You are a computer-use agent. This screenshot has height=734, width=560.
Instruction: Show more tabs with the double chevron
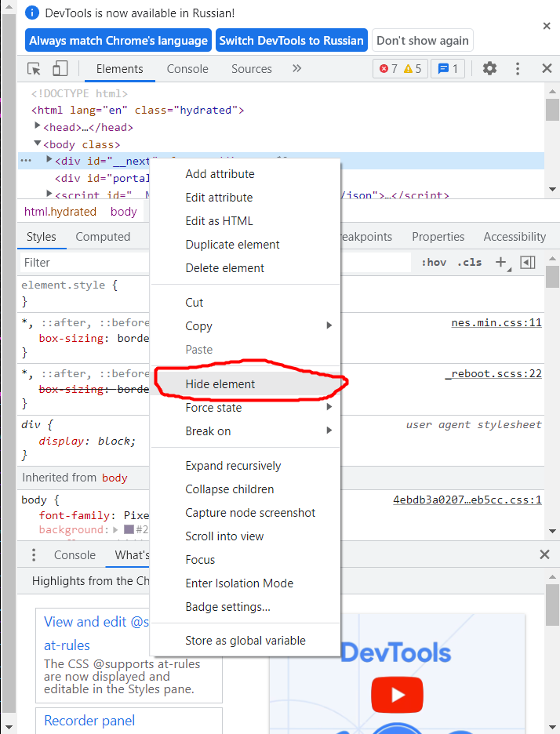click(296, 69)
